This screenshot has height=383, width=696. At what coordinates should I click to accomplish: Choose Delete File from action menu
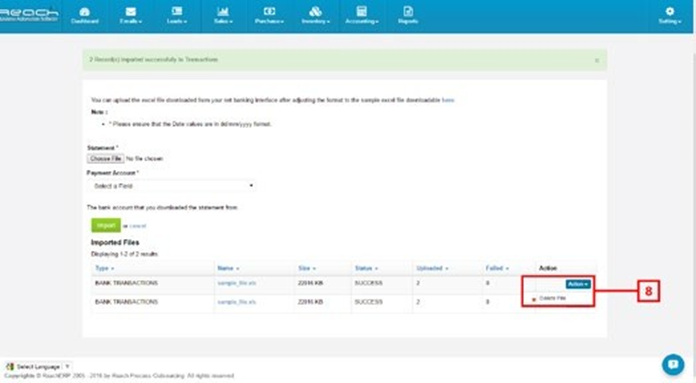(552, 298)
